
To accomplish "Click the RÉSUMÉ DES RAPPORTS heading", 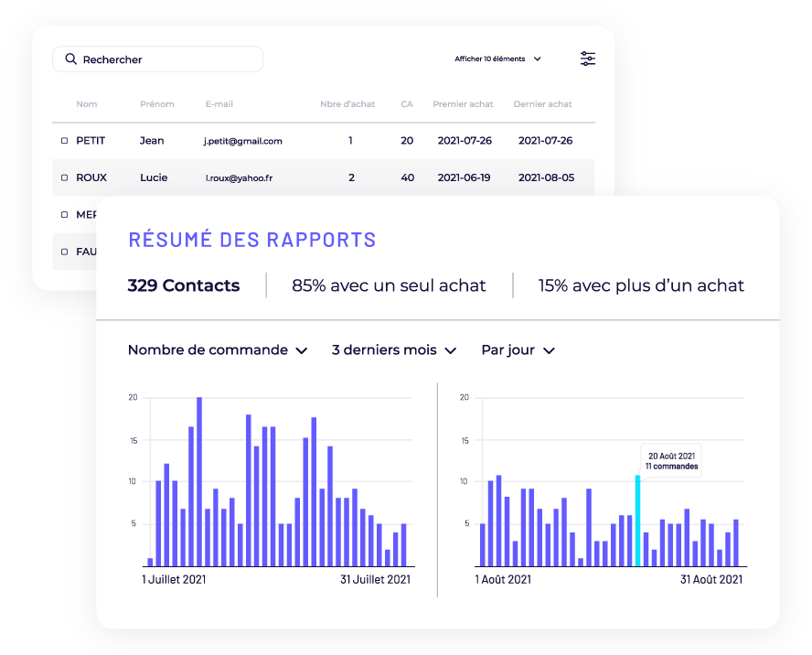I will (x=252, y=240).
